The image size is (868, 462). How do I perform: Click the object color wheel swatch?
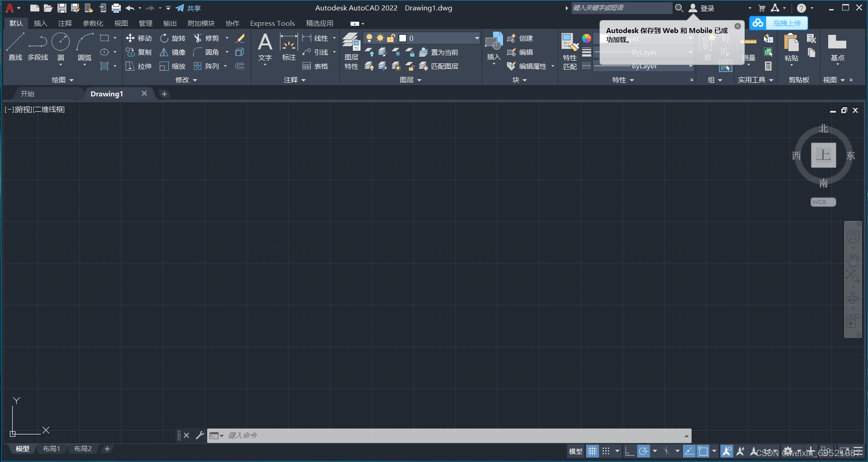tap(587, 38)
